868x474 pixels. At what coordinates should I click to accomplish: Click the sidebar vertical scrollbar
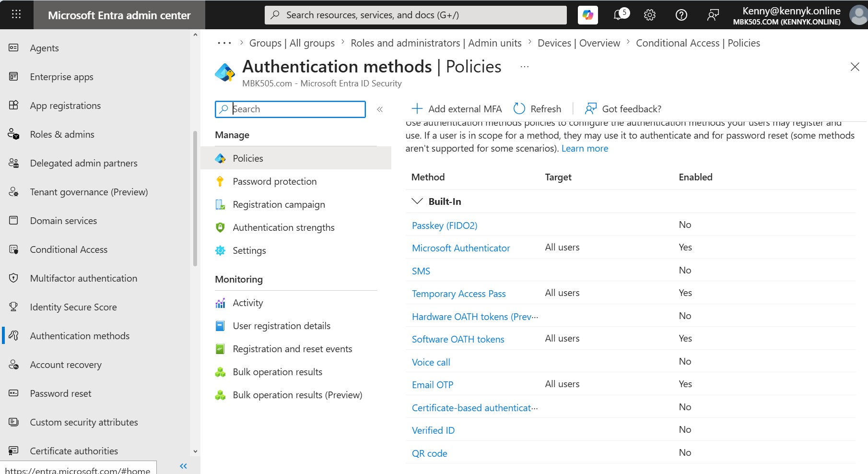click(x=195, y=198)
